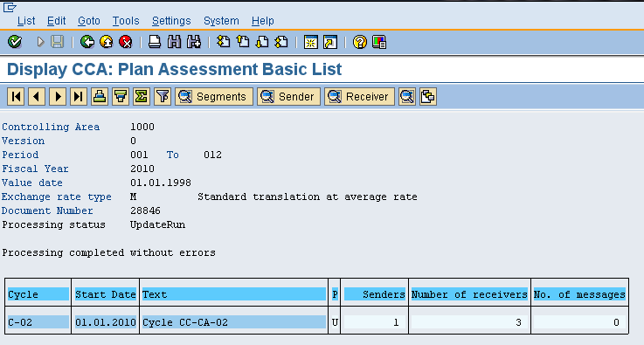Open the Tools menu
Viewport: 644px width, 345px height.
(x=126, y=21)
